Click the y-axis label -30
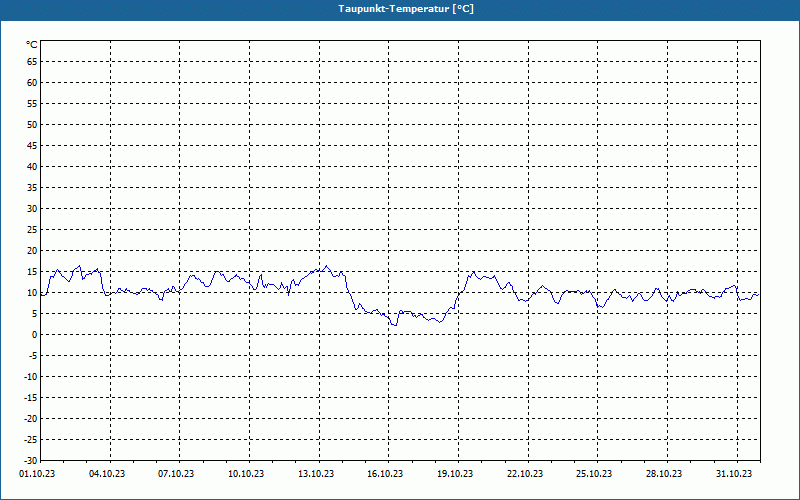The image size is (800, 500). (x=31, y=461)
